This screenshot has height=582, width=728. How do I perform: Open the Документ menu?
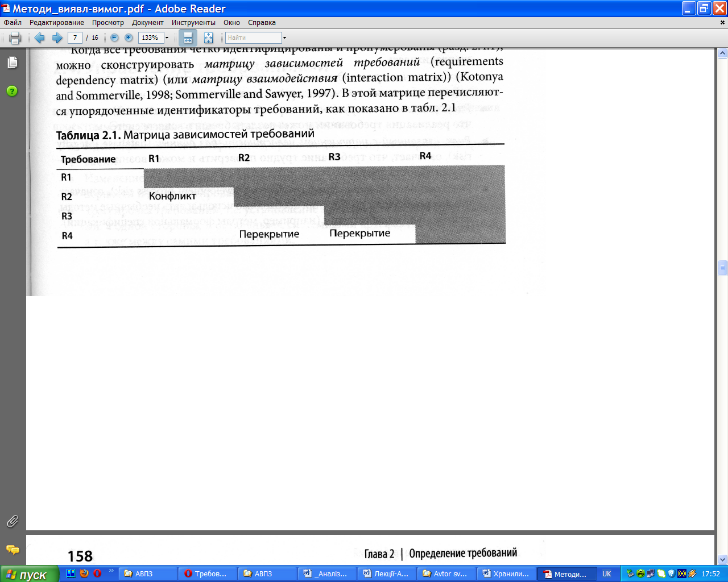pos(148,23)
